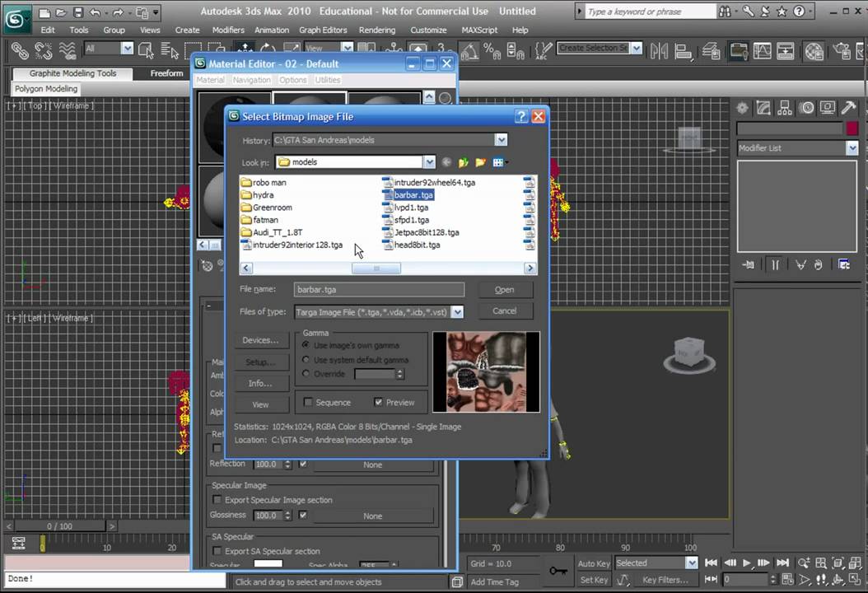Open the reference coordinate system View dropdown

pyautogui.click(x=347, y=48)
